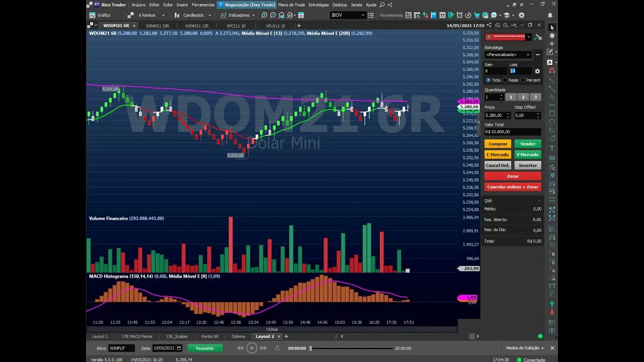The width and height of the screenshot is (644, 362).
Task: Click the Inverter button
Action: pos(528,165)
